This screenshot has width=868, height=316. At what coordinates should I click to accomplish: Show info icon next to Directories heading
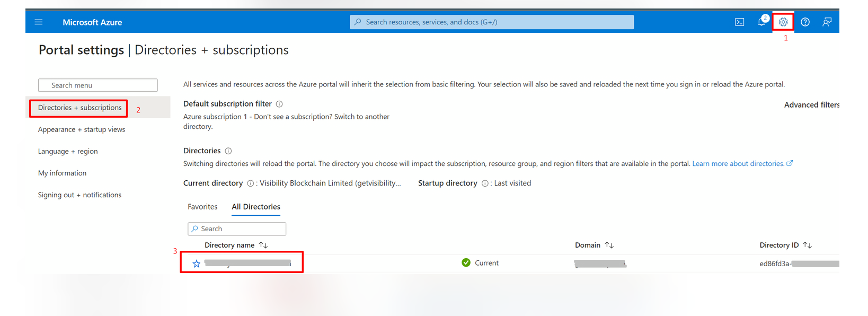coord(228,151)
